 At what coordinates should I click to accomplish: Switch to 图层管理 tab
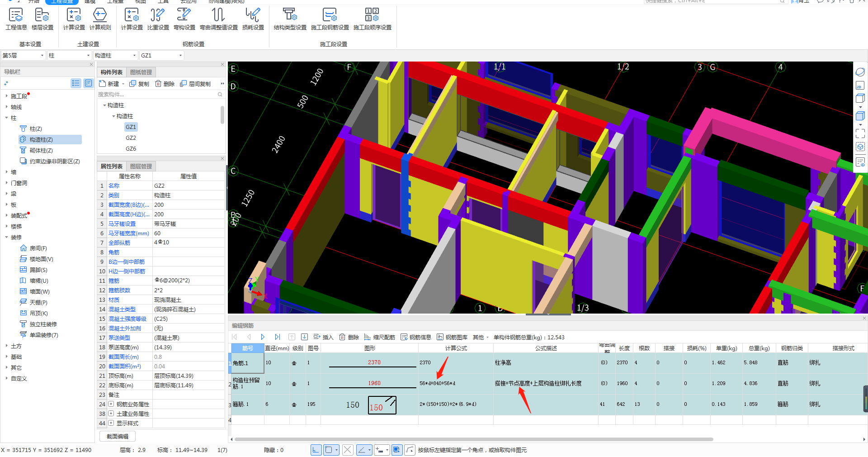coord(141,167)
